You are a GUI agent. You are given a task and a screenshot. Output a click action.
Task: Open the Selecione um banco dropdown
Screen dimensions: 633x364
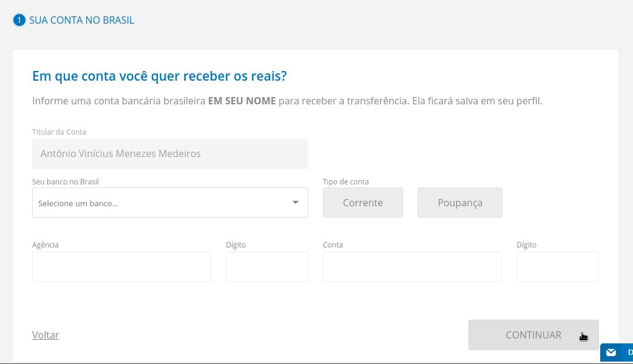tap(170, 203)
